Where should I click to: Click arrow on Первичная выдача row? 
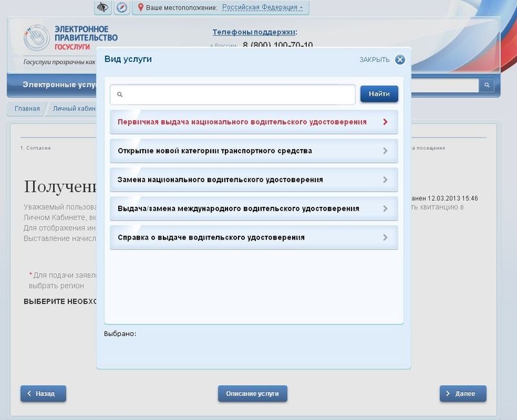[x=385, y=121]
